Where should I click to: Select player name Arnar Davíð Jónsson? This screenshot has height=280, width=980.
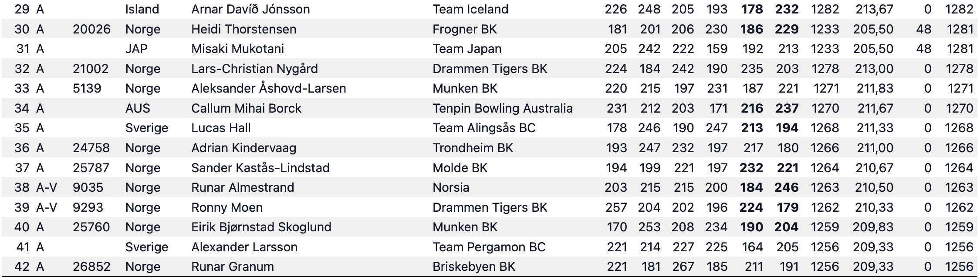[x=250, y=9]
